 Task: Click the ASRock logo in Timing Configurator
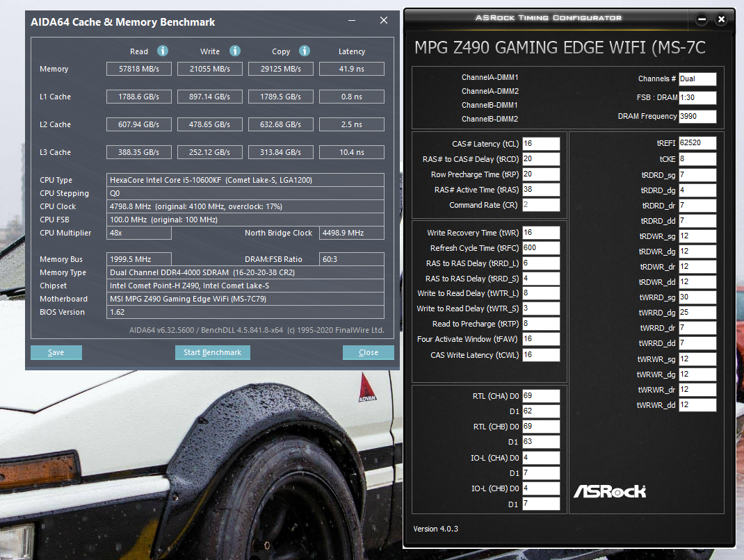[x=610, y=491]
